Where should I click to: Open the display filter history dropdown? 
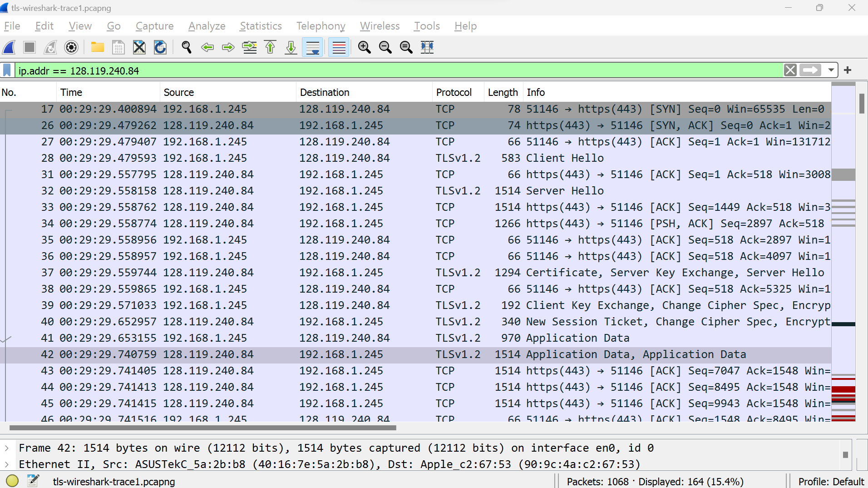(x=832, y=70)
